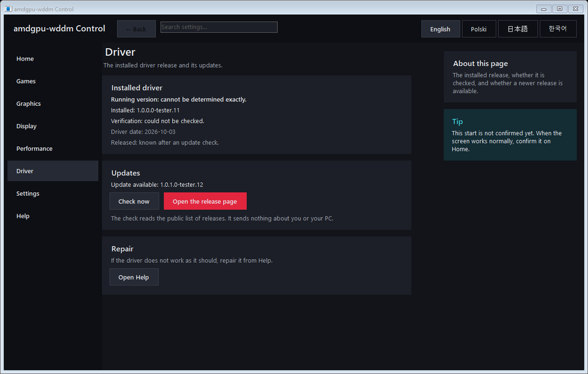Click 'Driver date: 2026-10-03' line
Screen dimensions: 588x374
(143, 132)
